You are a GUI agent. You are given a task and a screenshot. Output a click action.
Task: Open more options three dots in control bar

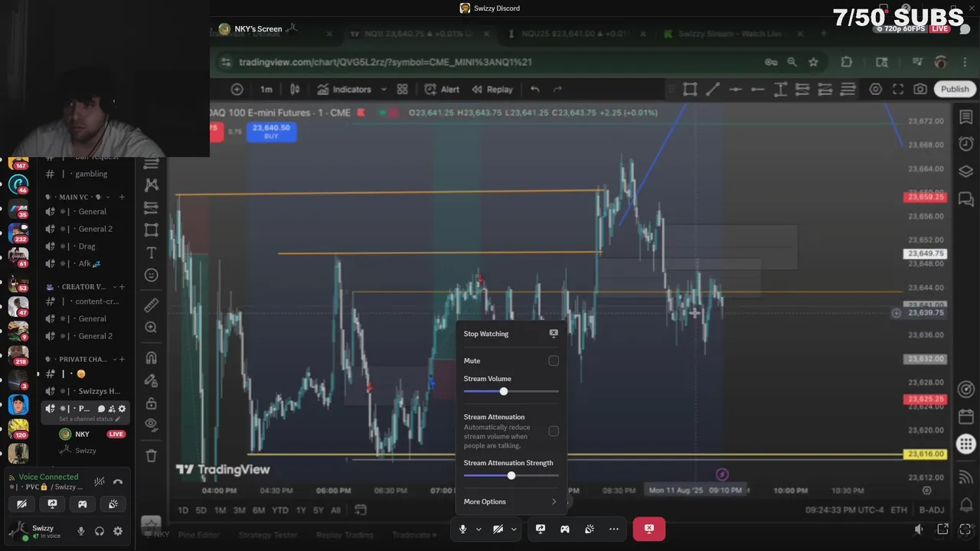pyautogui.click(x=614, y=529)
